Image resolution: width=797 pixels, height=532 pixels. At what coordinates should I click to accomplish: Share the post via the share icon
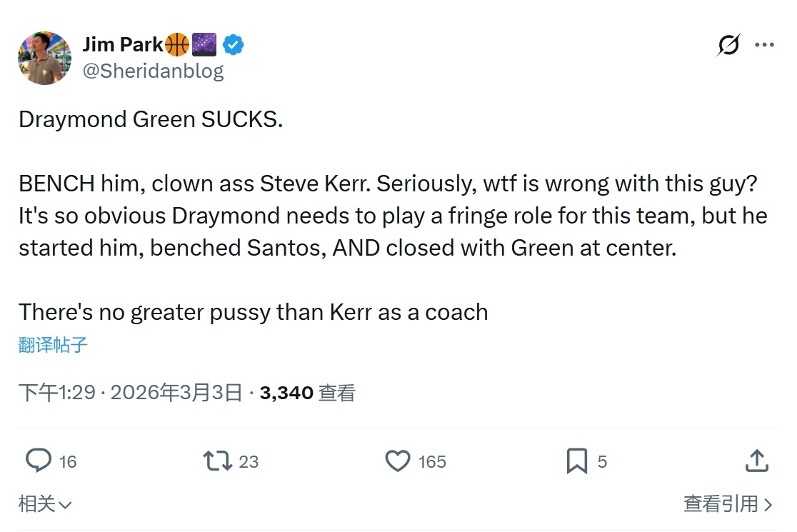pyautogui.click(x=756, y=461)
